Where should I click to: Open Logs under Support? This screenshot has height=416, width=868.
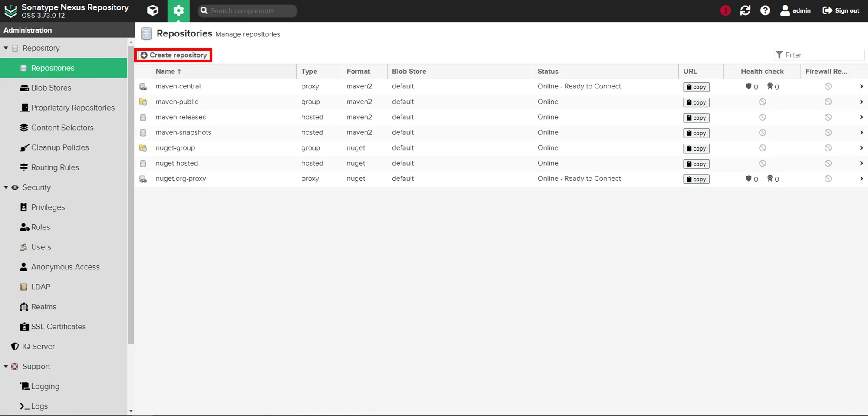point(34,406)
